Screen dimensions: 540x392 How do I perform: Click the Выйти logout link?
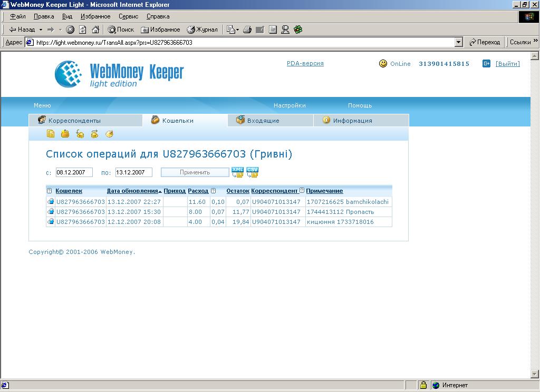[x=507, y=64]
